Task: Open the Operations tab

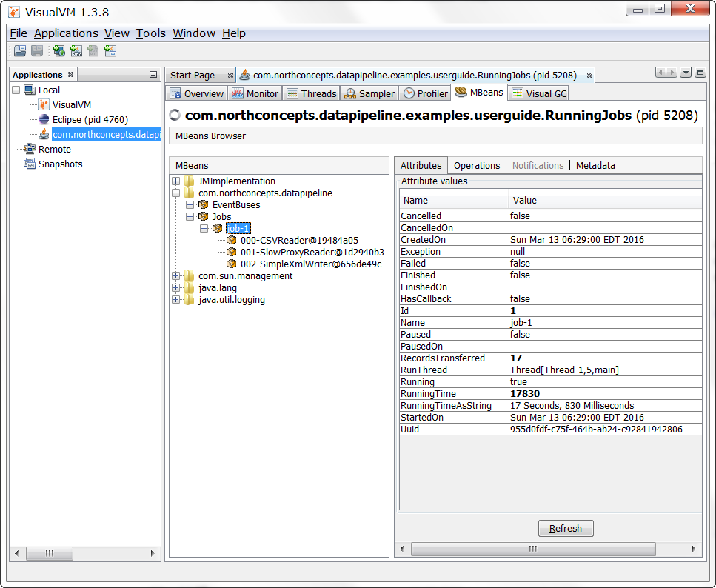Action: pos(477,165)
